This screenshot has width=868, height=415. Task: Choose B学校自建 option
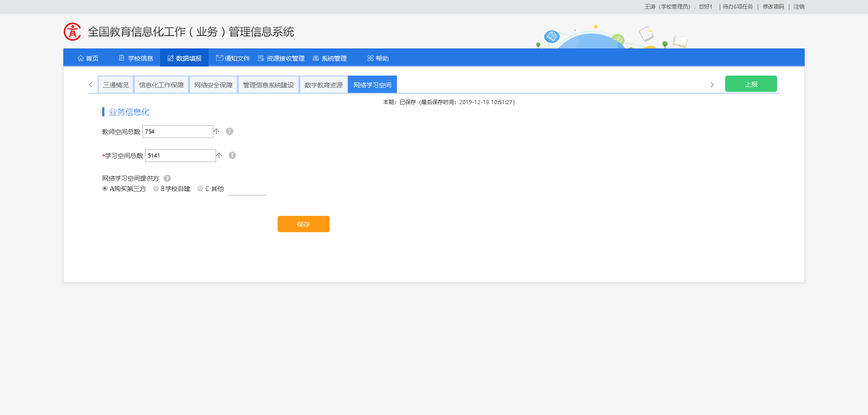pyautogui.click(x=156, y=188)
